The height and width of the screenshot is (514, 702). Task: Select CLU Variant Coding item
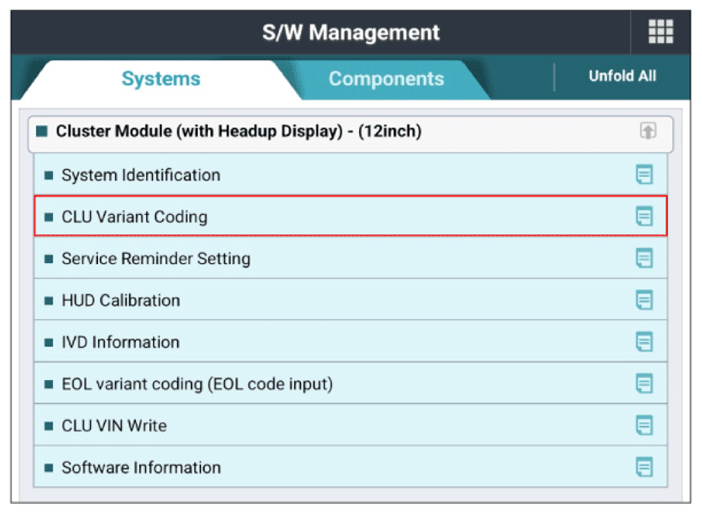351,216
